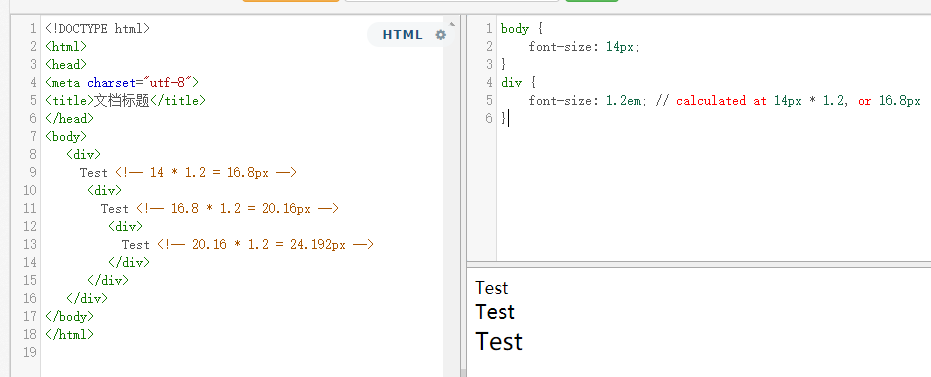Place cursor after CSS closing brace line 6
This screenshot has width=931, height=377.
(x=509, y=119)
